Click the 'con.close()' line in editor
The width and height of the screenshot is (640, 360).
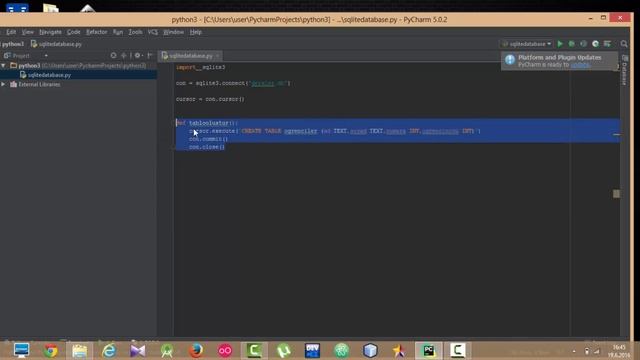207,147
